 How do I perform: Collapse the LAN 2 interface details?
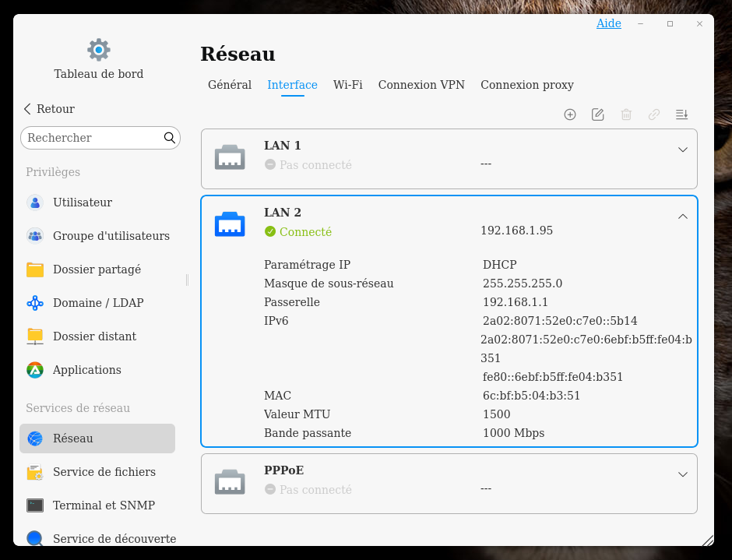click(x=683, y=217)
